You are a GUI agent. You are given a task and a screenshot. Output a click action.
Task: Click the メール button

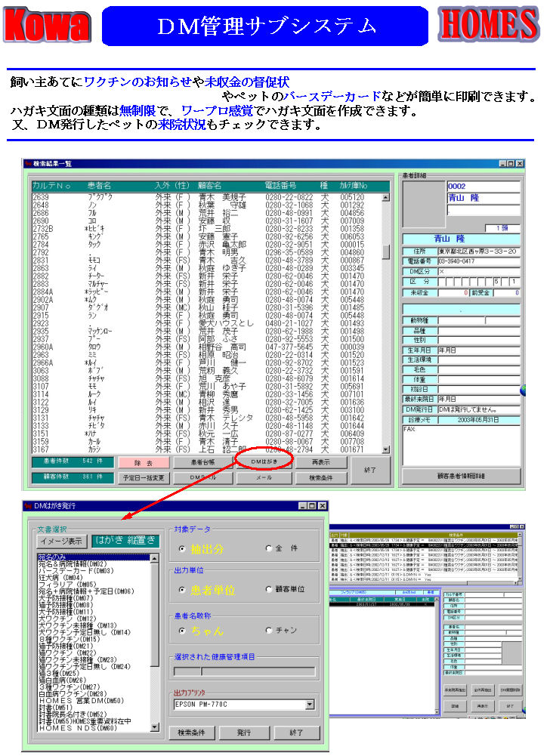pos(264,478)
